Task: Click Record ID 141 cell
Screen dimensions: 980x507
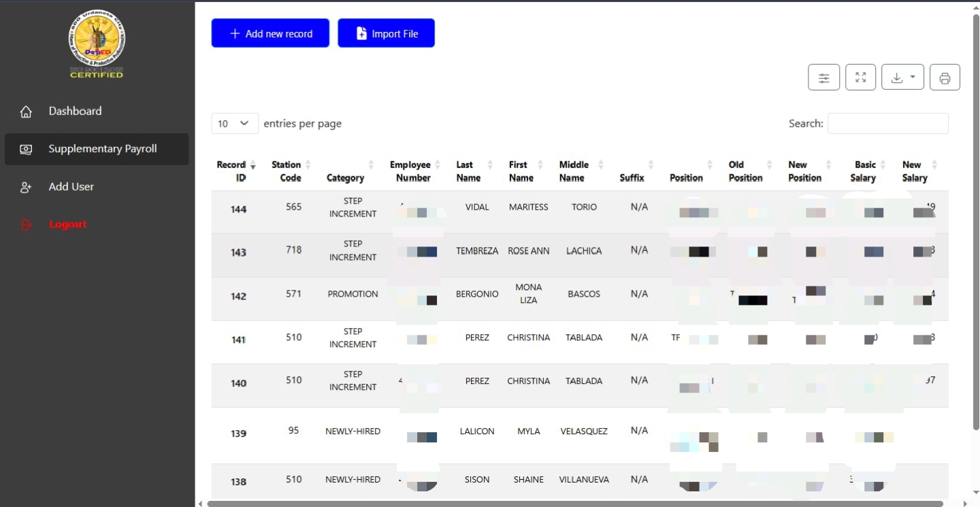Action: coord(238,340)
